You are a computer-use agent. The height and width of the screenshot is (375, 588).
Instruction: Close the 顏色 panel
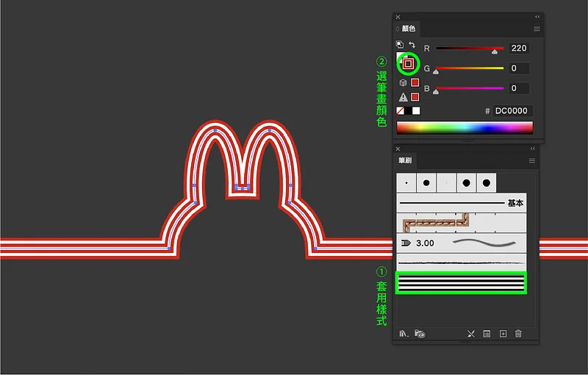(398, 17)
